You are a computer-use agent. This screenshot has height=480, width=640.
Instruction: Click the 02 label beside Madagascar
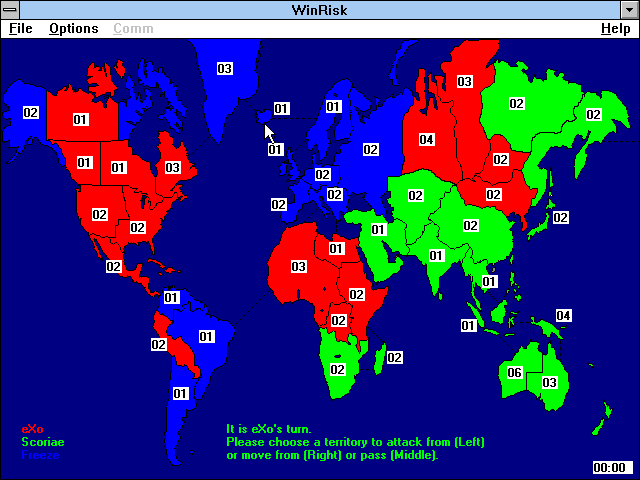[x=394, y=358]
